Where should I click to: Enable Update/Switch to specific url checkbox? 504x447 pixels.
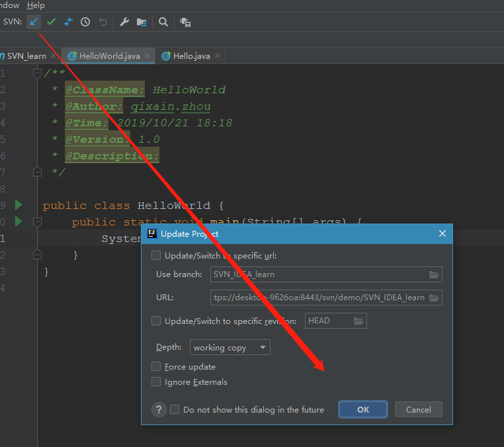point(156,255)
